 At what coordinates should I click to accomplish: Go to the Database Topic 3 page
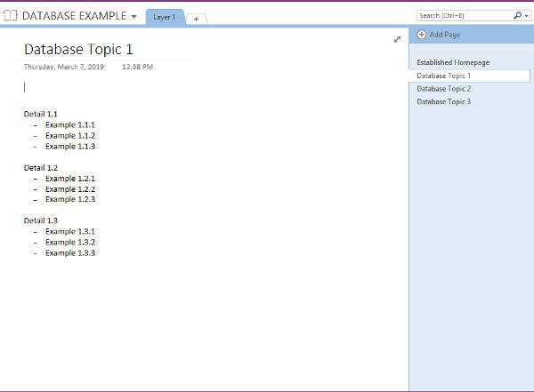444,101
